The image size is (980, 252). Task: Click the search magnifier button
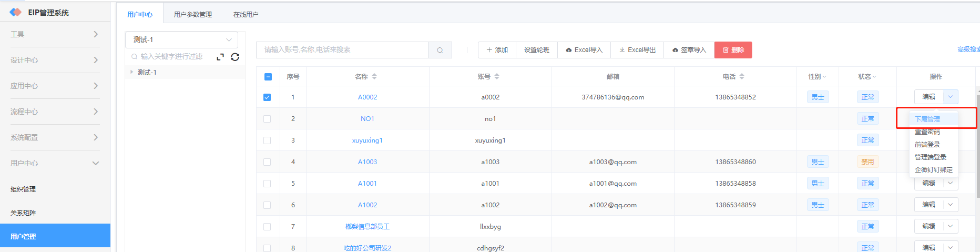(440, 50)
